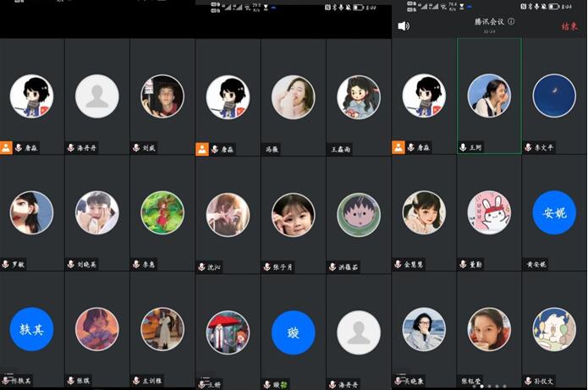Image resolution: width=588 pixels, height=390 pixels.
Task: Select the blue 轶其 avatar circle
Action: pos(31,330)
